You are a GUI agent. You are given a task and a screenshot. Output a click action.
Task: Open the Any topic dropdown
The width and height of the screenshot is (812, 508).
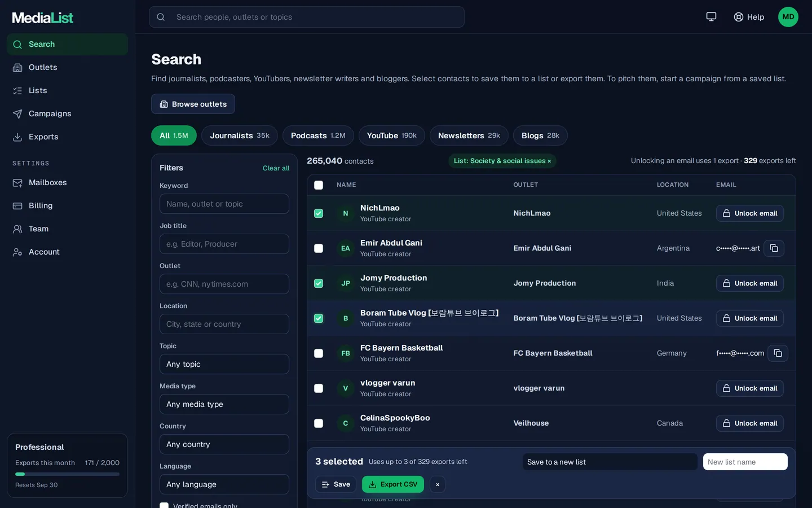point(224,364)
